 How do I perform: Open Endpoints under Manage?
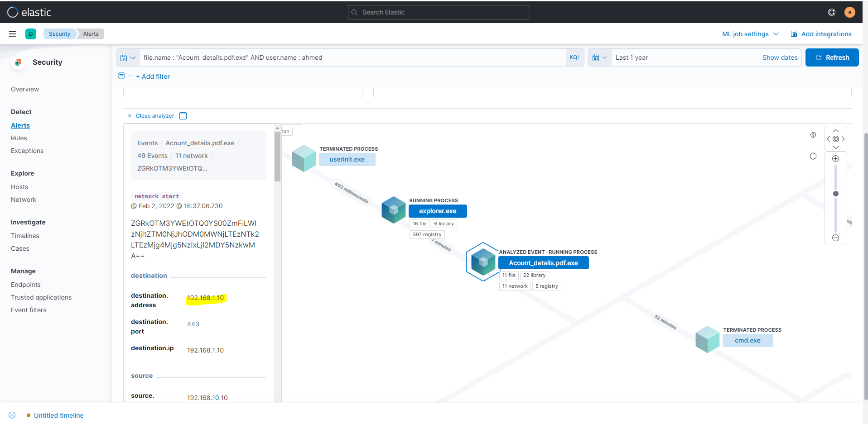(x=26, y=285)
